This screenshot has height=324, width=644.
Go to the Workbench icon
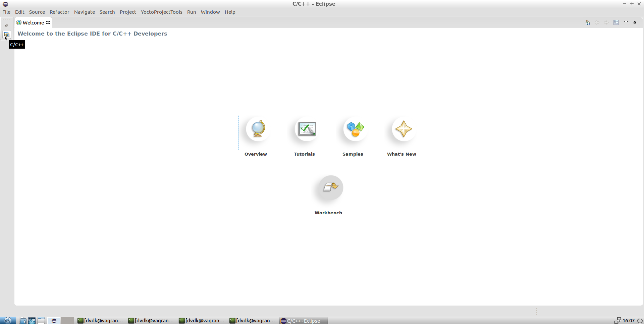tap(330, 187)
